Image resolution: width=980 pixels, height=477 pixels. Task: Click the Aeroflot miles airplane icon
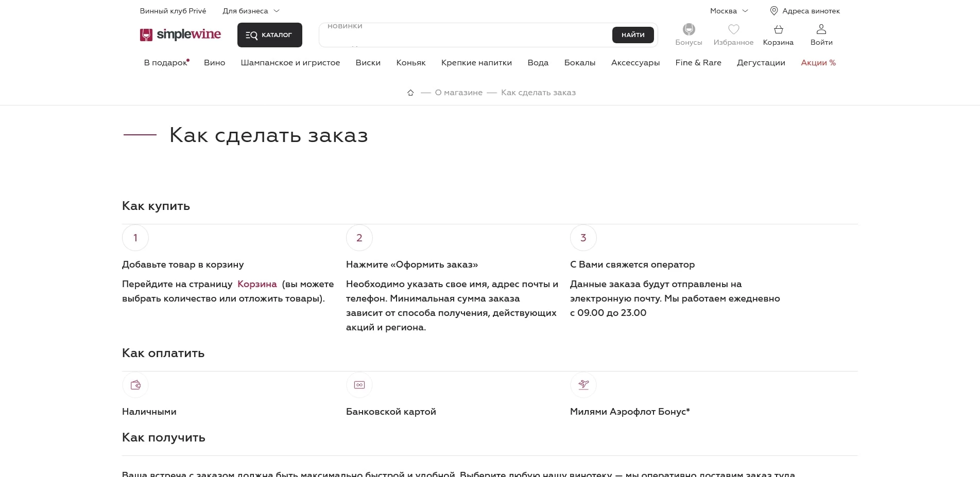tap(583, 385)
